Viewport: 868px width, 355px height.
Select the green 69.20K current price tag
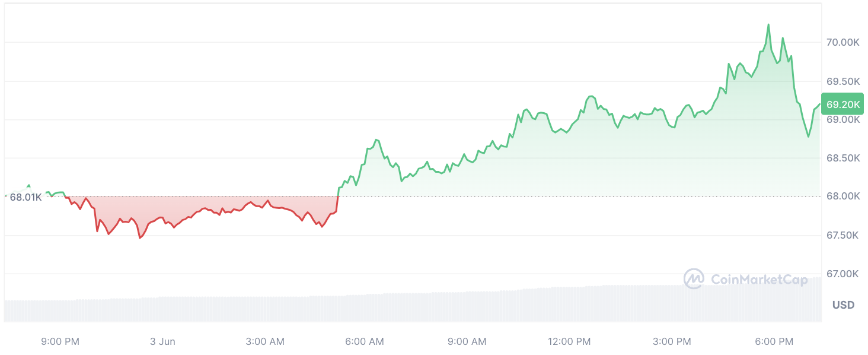843,104
